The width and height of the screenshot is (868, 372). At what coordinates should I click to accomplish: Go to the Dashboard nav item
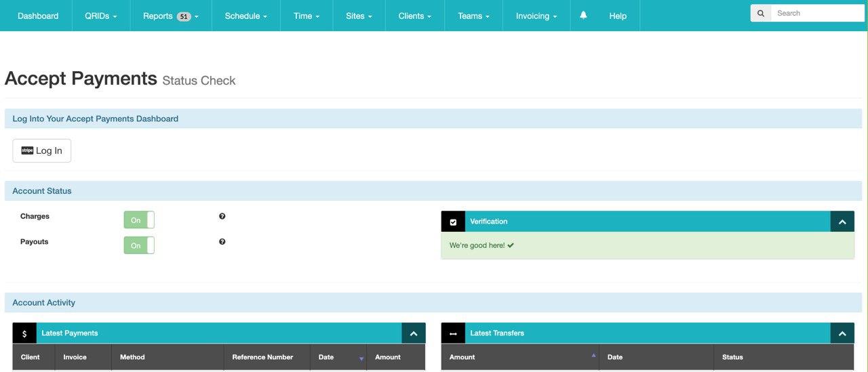coord(38,16)
